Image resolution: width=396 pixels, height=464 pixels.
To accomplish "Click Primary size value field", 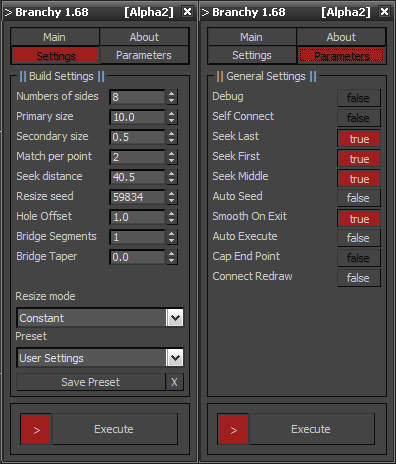I will 137,117.
